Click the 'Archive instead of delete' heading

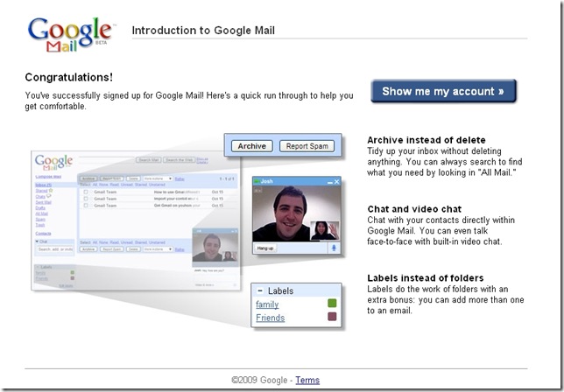coord(427,140)
